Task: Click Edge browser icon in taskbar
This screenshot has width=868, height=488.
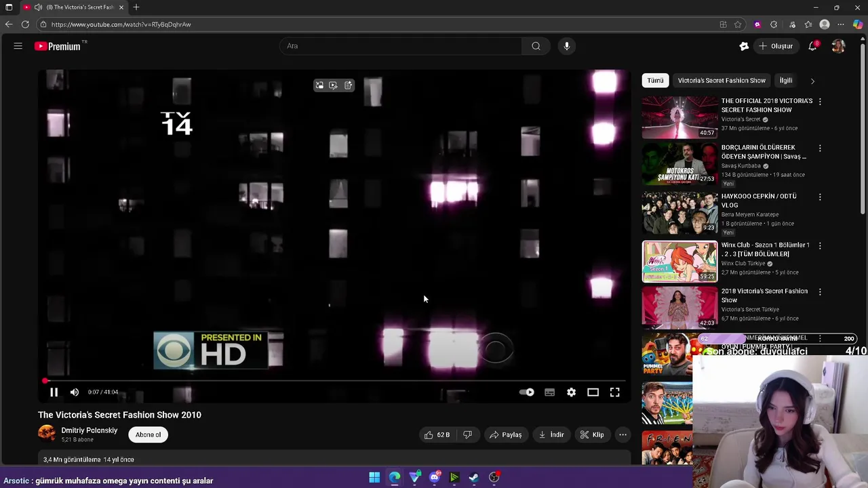Action: click(395, 477)
